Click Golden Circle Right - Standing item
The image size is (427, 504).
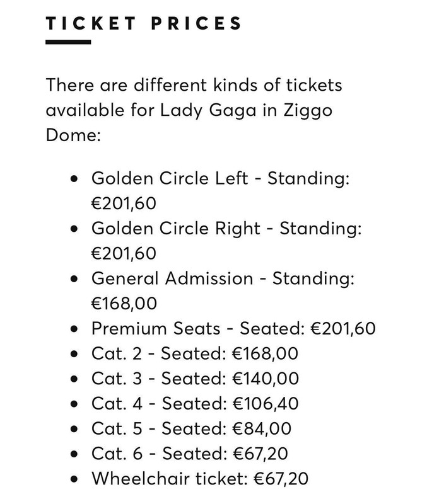(226, 241)
